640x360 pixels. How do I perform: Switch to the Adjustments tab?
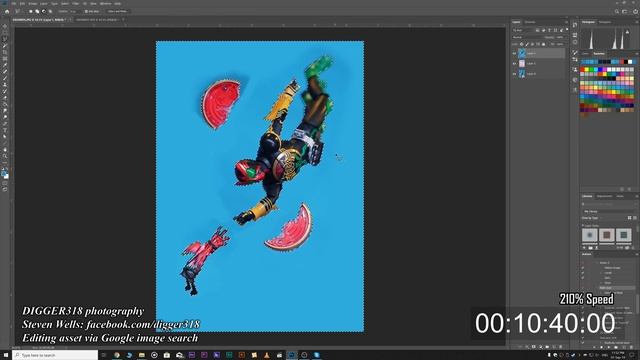[x=604, y=196]
